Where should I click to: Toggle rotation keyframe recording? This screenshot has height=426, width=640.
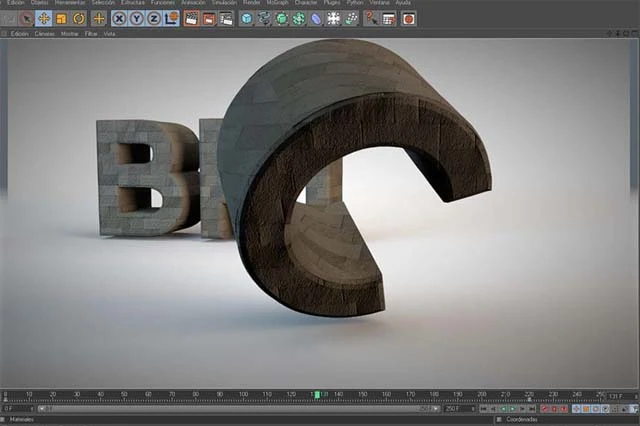pos(595,408)
